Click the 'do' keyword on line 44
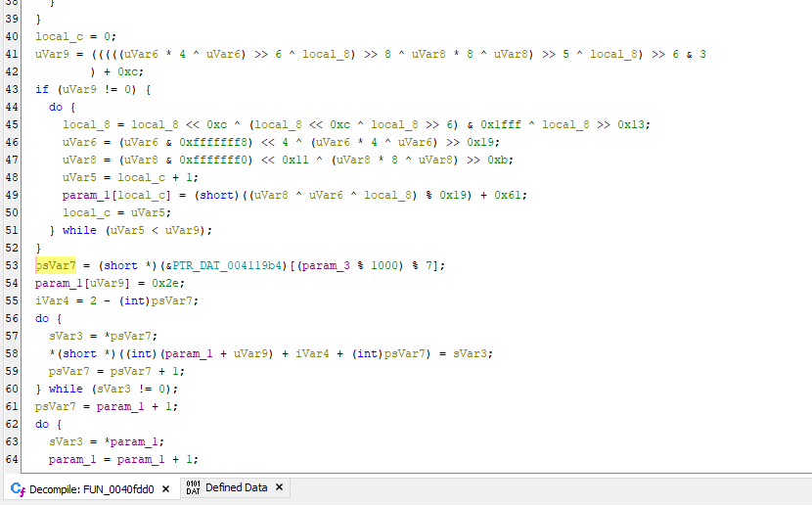812x506 pixels. (x=56, y=107)
